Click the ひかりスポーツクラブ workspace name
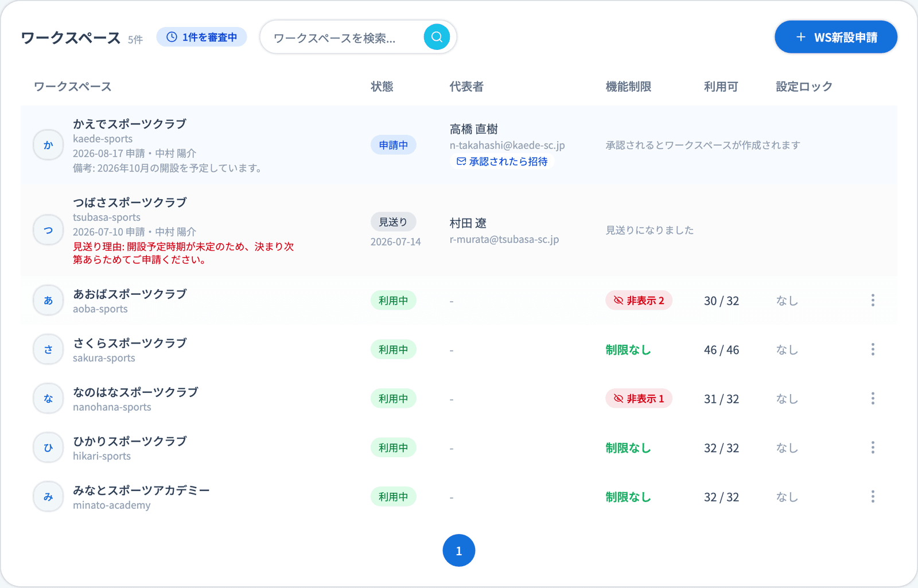918x588 pixels. coord(130,441)
